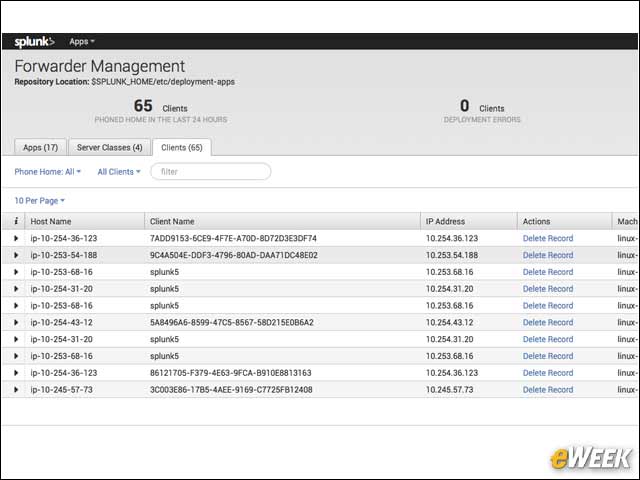The height and width of the screenshot is (480, 640).
Task: Click client name 86121705-F379-4E63-9FCA-B910E8813163
Action: [x=231, y=373]
